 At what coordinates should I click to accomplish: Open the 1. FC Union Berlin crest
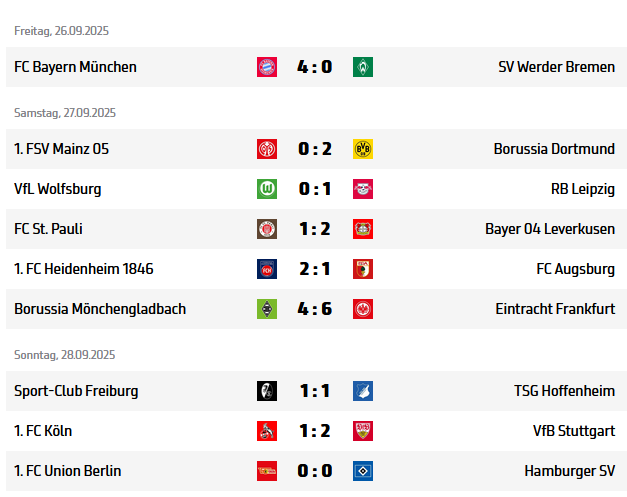(x=267, y=471)
